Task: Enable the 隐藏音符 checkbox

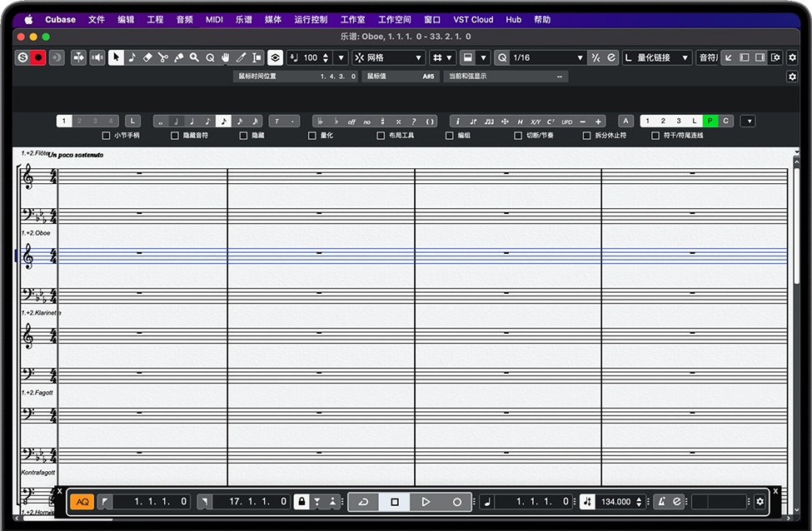Action: (175, 135)
